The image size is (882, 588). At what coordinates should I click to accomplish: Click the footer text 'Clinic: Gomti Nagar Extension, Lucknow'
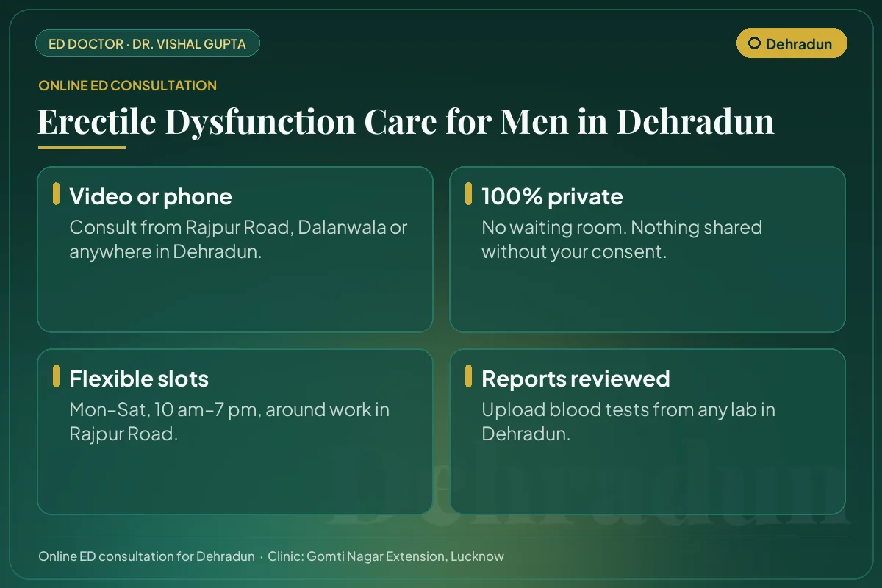pos(386,556)
